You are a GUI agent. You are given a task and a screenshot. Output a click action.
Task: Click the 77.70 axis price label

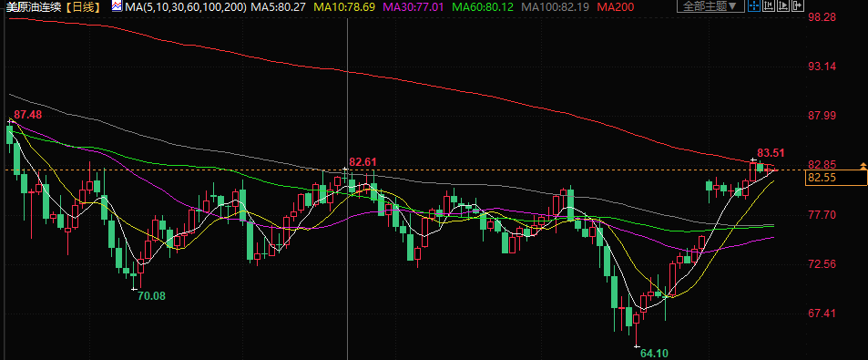822,215
